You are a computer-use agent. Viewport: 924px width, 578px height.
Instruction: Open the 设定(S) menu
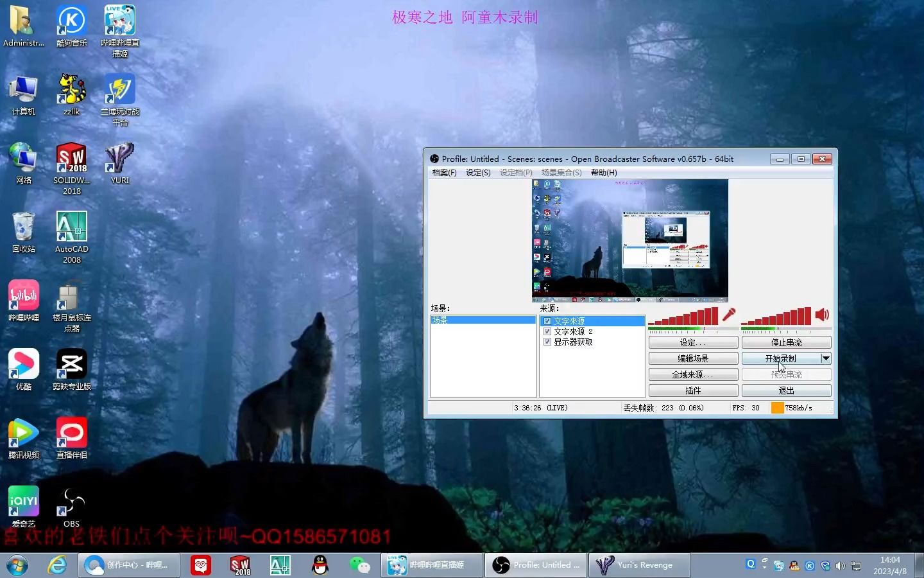click(478, 173)
